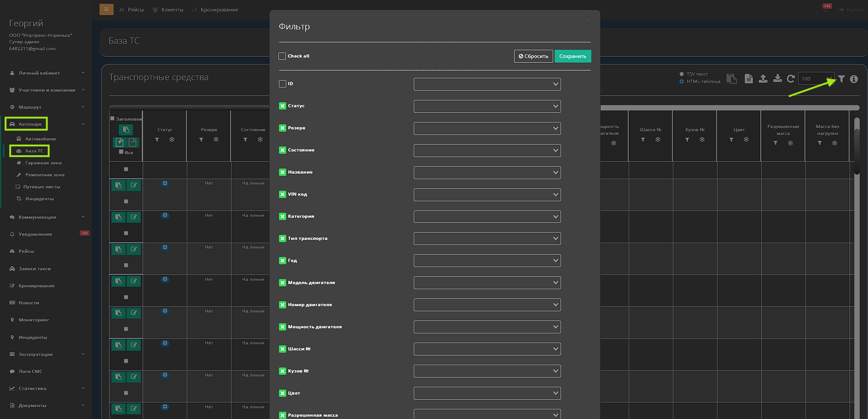Open the Статус filter dropdown
Viewport: 868px width, 419px height.
pyautogui.click(x=487, y=106)
